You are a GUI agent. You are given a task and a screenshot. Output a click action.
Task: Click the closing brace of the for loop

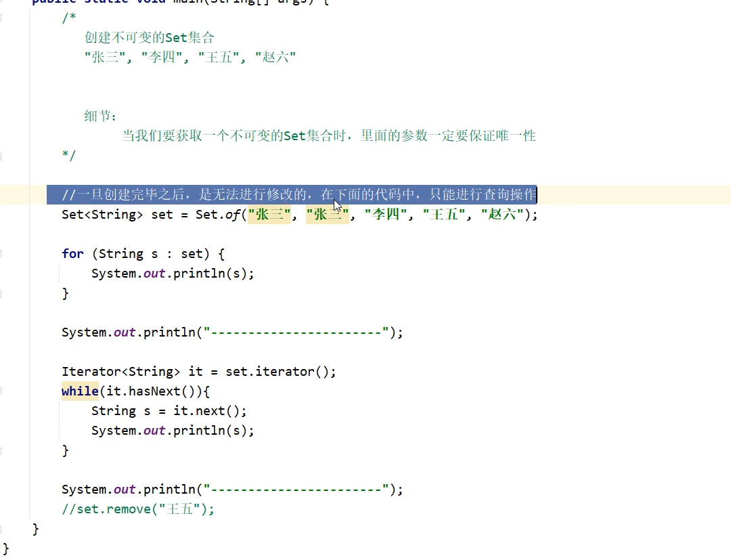tap(65, 293)
